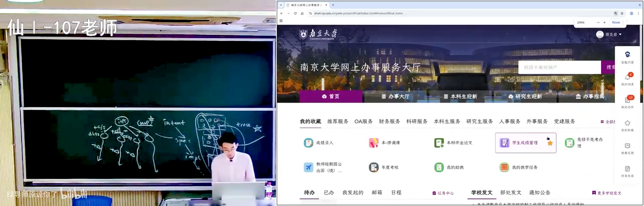
Task: Open the 年度考核 service icon
Action: click(374, 167)
